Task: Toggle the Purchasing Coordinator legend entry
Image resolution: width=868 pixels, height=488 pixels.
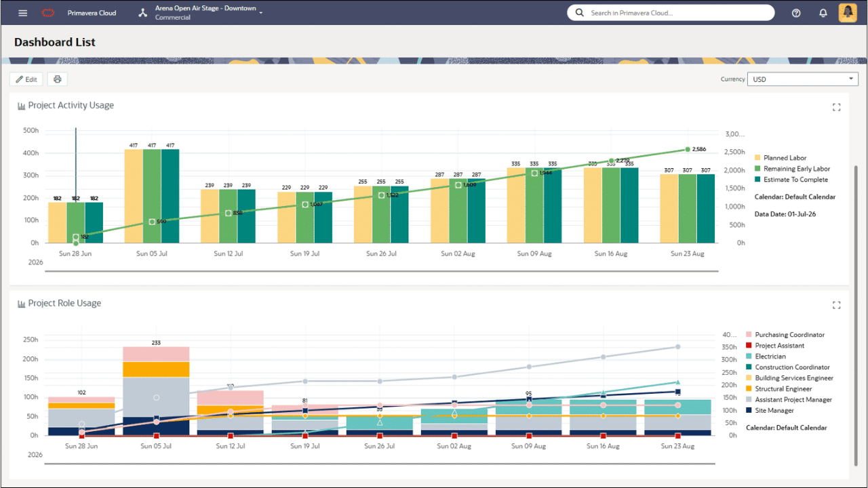Action: pos(785,335)
